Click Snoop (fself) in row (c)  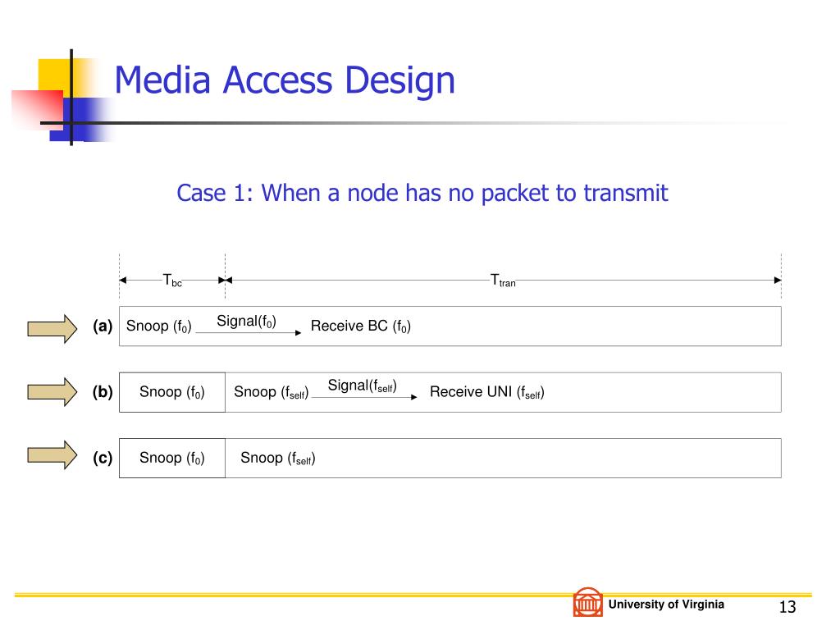(x=277, y=458)
